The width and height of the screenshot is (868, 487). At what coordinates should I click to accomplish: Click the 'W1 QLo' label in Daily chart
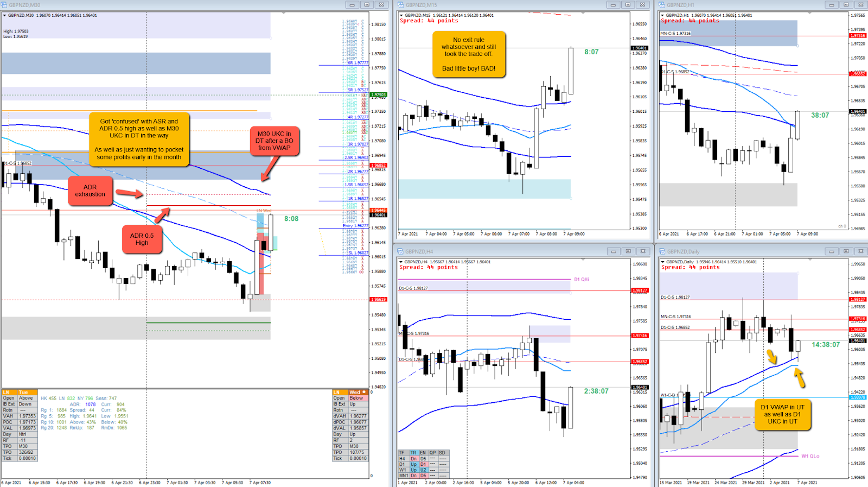(x=810, y=456)
